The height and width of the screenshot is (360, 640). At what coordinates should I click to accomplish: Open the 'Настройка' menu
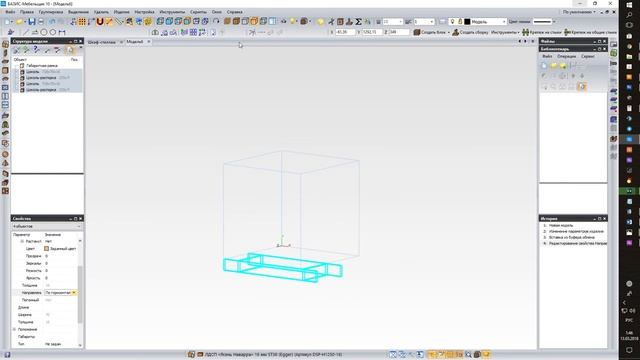point(144,12)
